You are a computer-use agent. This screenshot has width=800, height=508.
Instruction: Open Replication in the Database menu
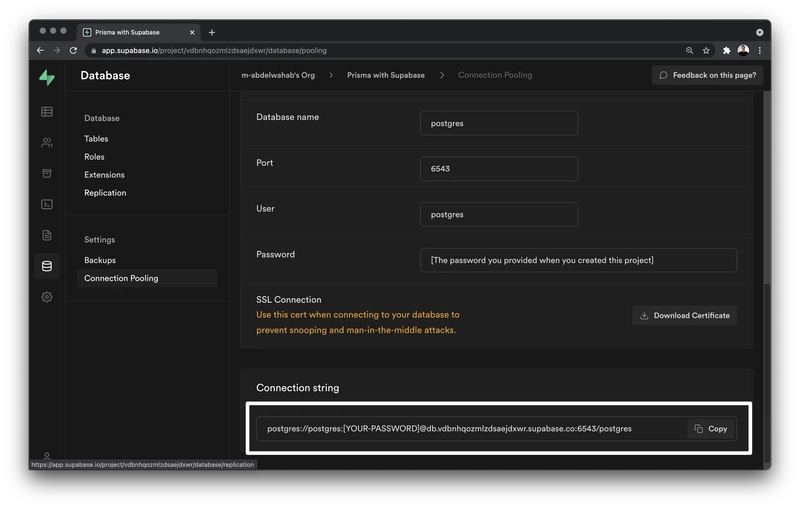point(105,193)
